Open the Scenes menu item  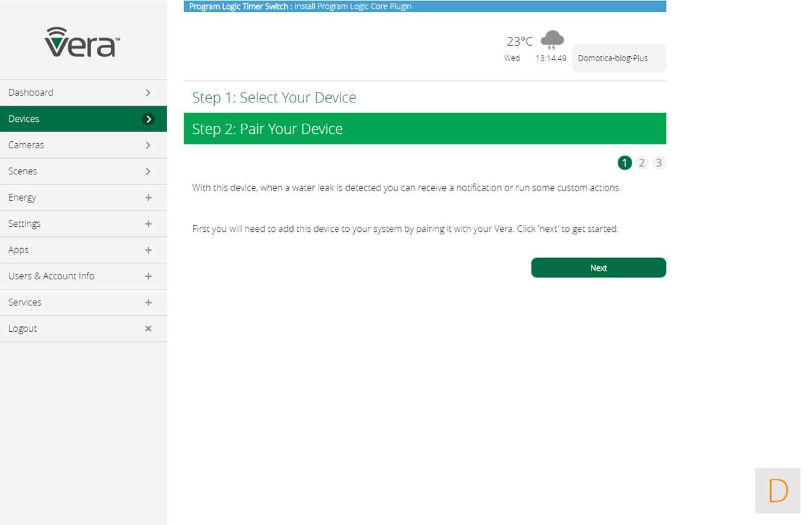tap(22, 171)
